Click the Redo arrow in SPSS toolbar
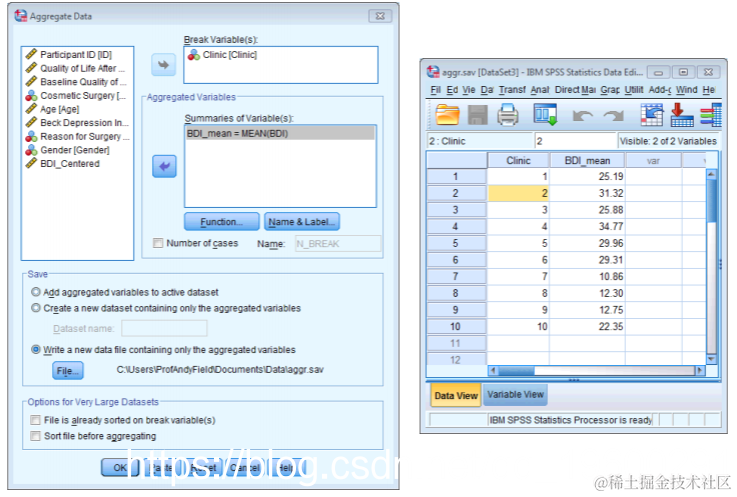This screenshot has height=497, width=737. pyautogui.click(x=613, y=115)
